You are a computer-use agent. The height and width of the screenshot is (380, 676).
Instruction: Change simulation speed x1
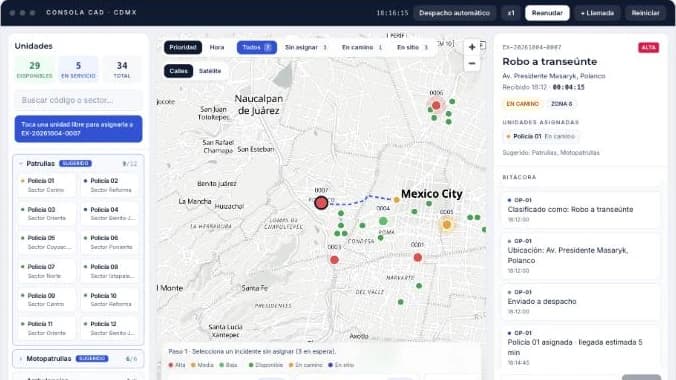(511, 13)
